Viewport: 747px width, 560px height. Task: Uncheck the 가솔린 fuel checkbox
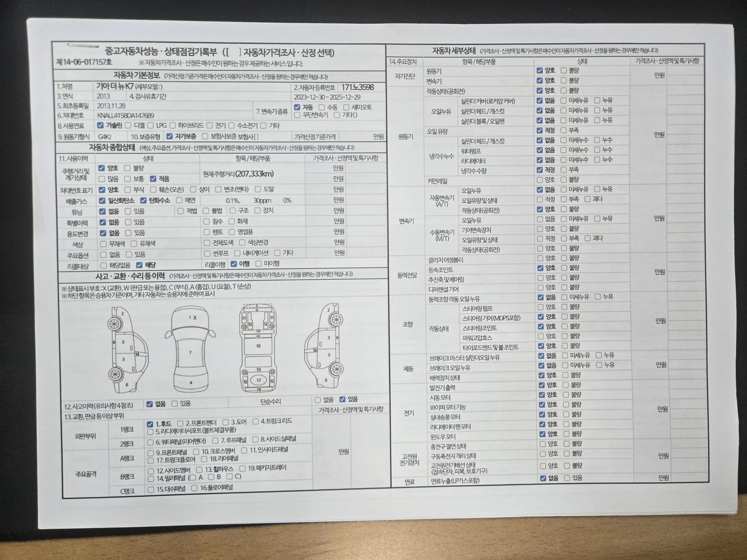[100, 125]
